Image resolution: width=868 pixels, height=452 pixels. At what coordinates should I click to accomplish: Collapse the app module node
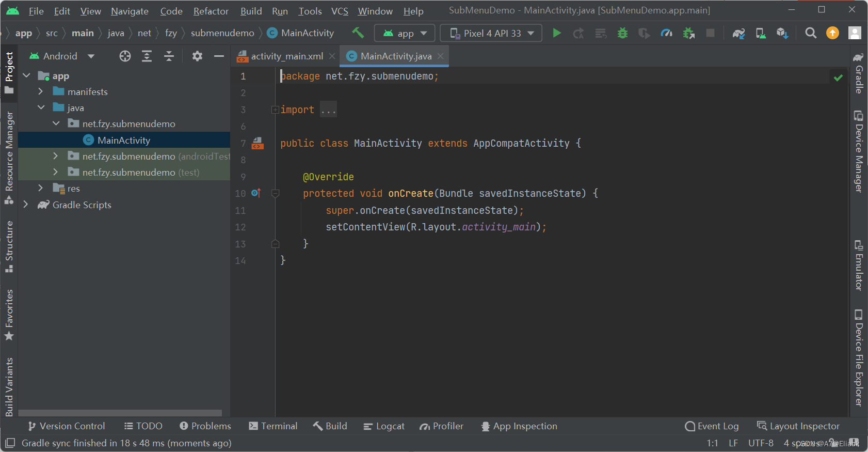point(27,76)
